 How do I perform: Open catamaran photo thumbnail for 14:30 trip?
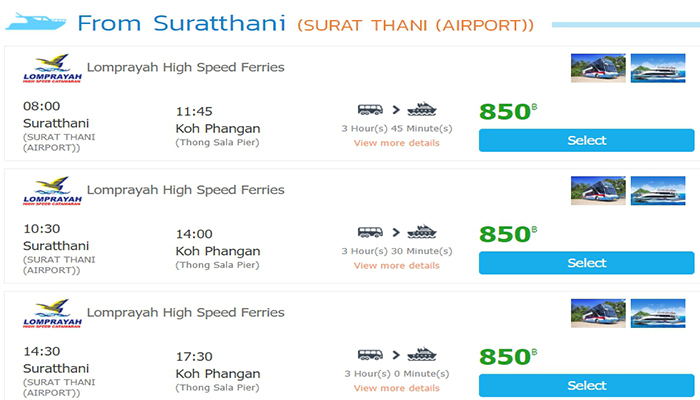(x=657, y=314)
